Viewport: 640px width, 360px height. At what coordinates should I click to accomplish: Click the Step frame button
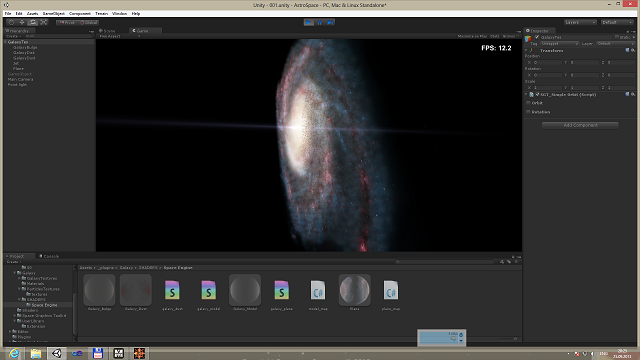click(x=330, y=22)
